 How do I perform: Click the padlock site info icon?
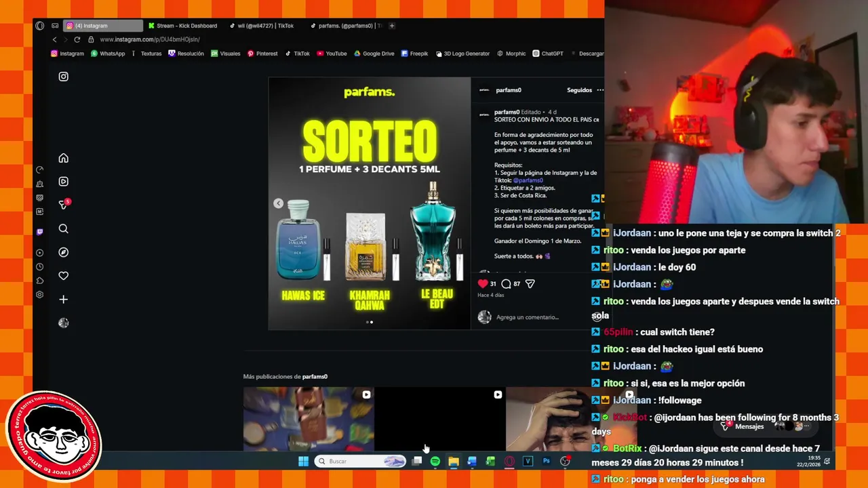(91, 39)
